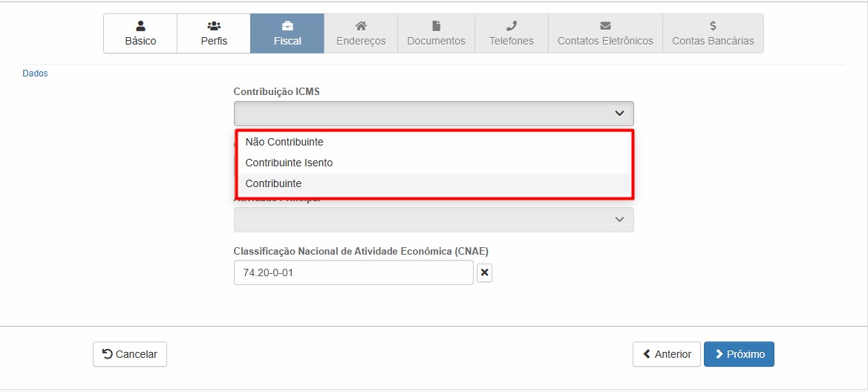Viewport: 868px width, 392px height.
Task: Switch to the Contas Bancárias tab
Action: [x=712, y=41]
